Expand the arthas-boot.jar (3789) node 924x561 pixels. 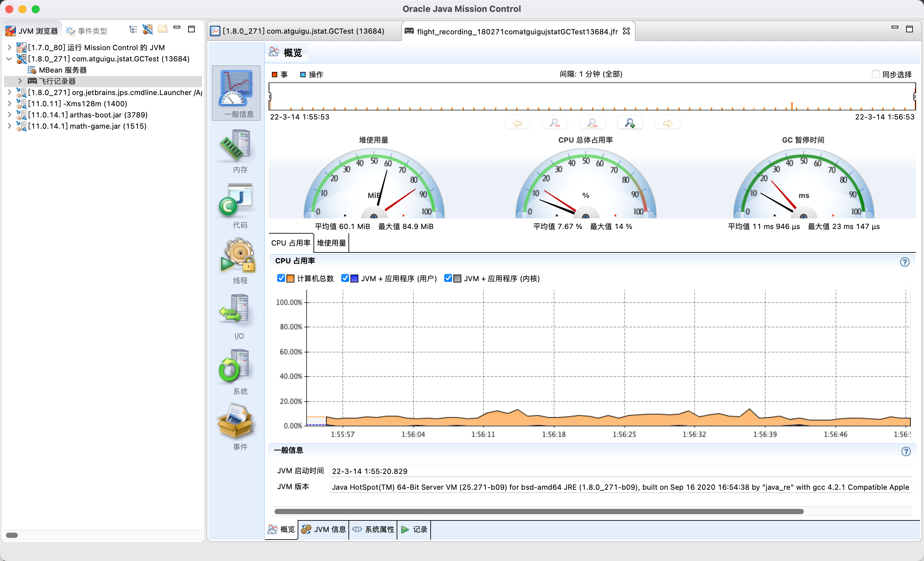pos(9,115)
